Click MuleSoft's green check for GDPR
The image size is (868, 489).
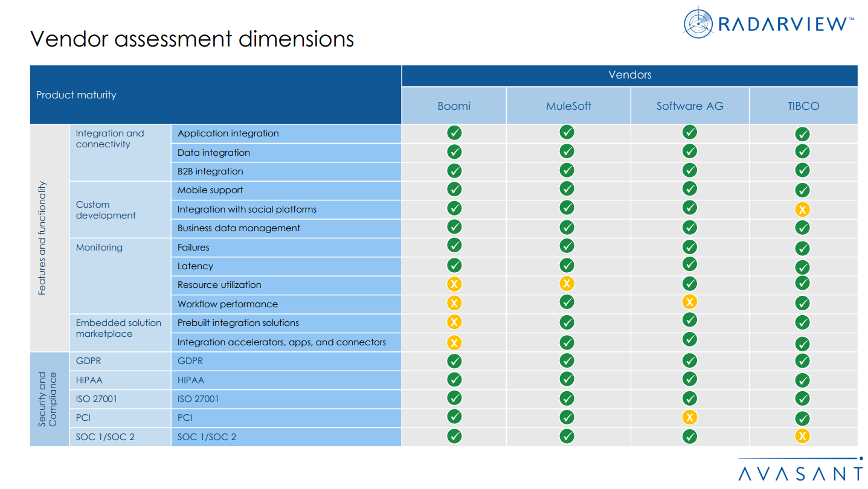tap(567, 361)
